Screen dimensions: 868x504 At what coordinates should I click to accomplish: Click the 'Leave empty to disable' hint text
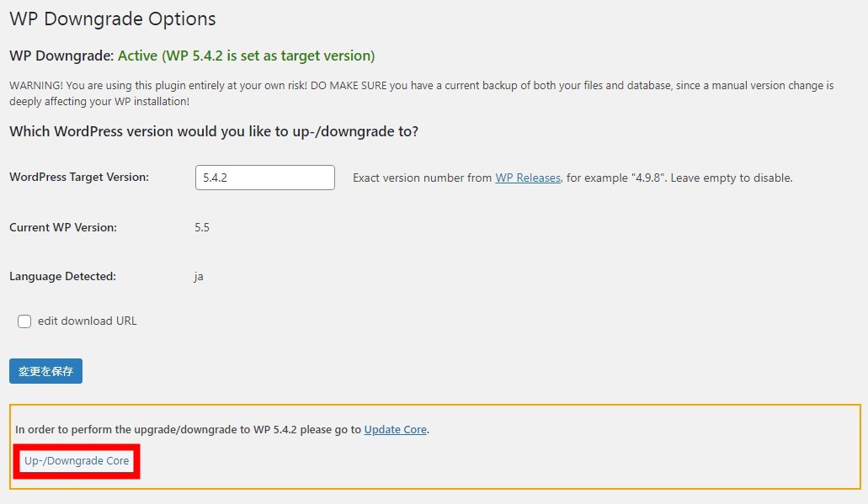click(x=732, y=178)
